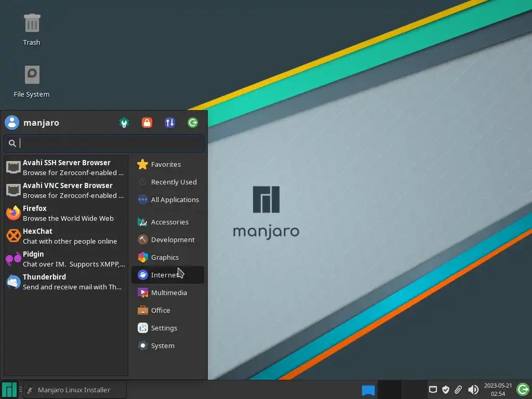Click the magnifier icon in the search box
Image resolution: width=532 pixels, height=399 pixels.
click(x=12, y=143)
